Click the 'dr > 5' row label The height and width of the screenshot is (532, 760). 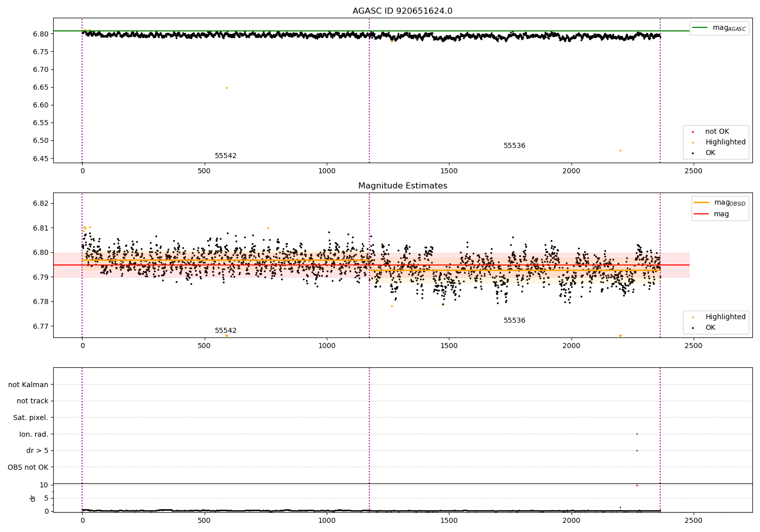tap(37, 451)
